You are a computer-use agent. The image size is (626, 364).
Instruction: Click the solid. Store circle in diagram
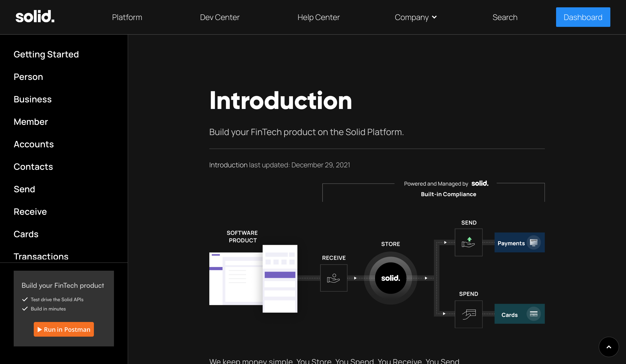pyautogui.click(x=391, y=278)
